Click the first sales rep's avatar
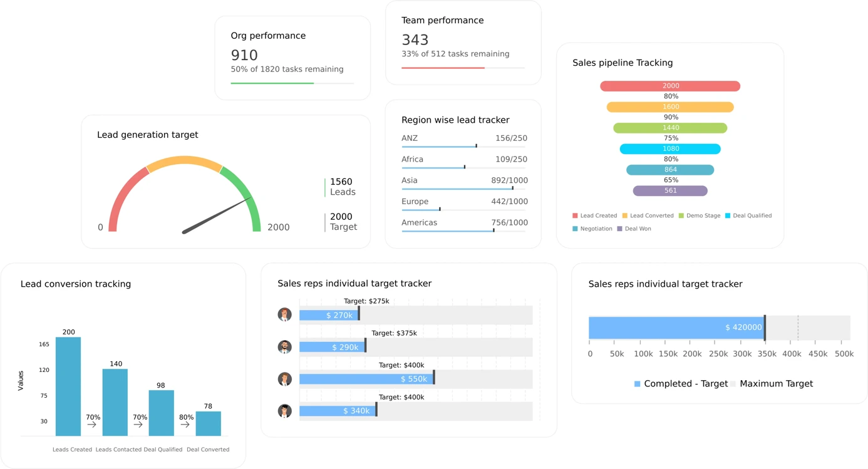This screenshot has height=469, width=868. pyautogui.click(x=286, y=314)
